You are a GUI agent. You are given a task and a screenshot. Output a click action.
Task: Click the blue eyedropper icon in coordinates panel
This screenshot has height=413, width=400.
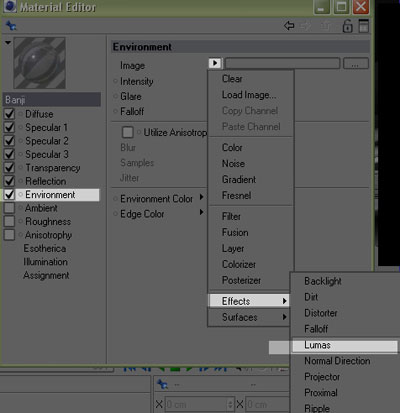(163, 384)
